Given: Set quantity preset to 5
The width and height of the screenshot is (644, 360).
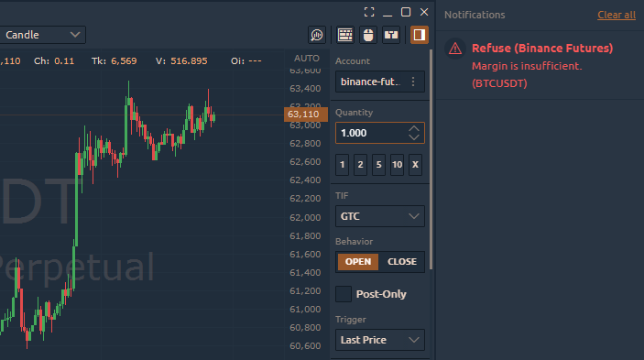Looking at the screenshot, I should 378,165.
